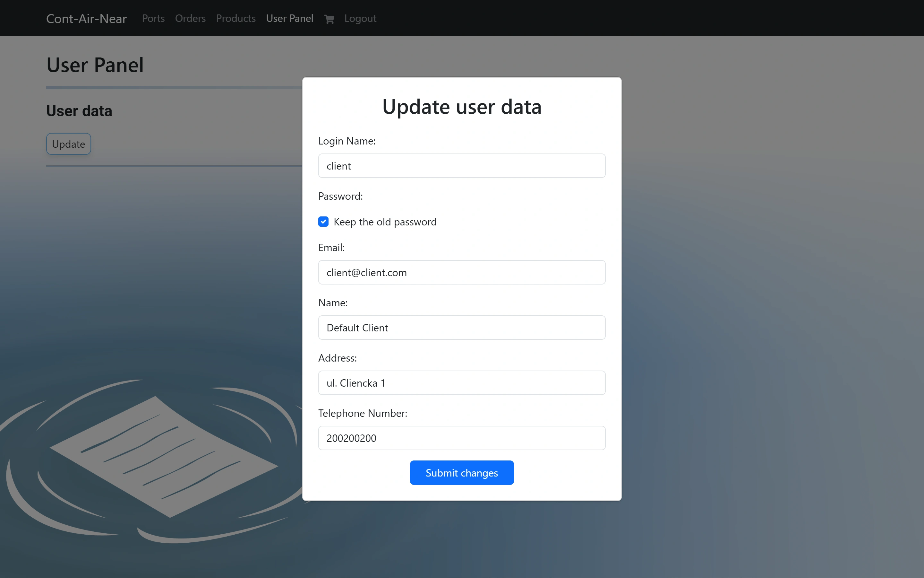
Task: Navigate to Products
Action: point(235,18)
